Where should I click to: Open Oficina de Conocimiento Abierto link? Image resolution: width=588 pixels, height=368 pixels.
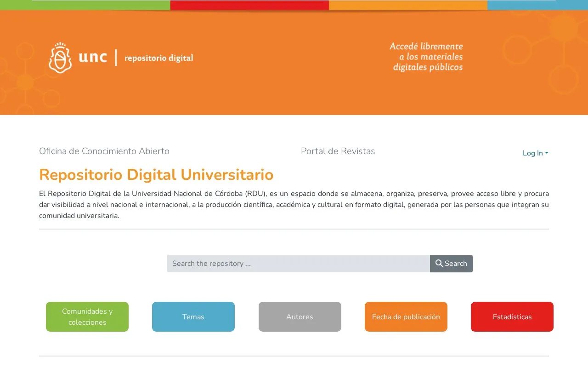[104, 151]
